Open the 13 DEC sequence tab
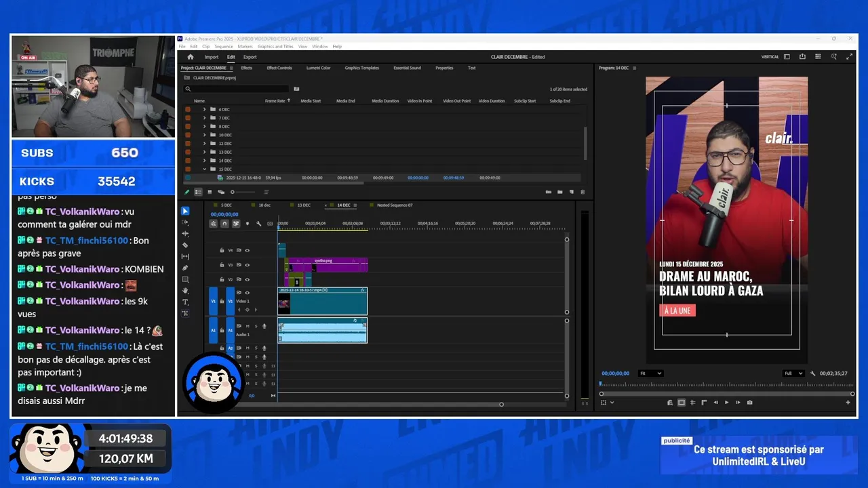This screenshot has height=488, width=868. click(x=303, y=205)
